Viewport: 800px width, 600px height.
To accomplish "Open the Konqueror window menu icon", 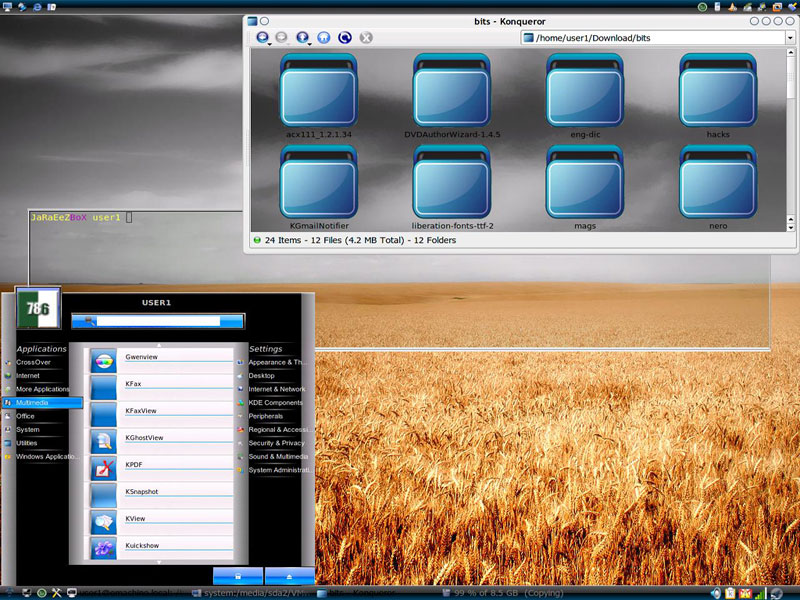I will click(252, 21).
